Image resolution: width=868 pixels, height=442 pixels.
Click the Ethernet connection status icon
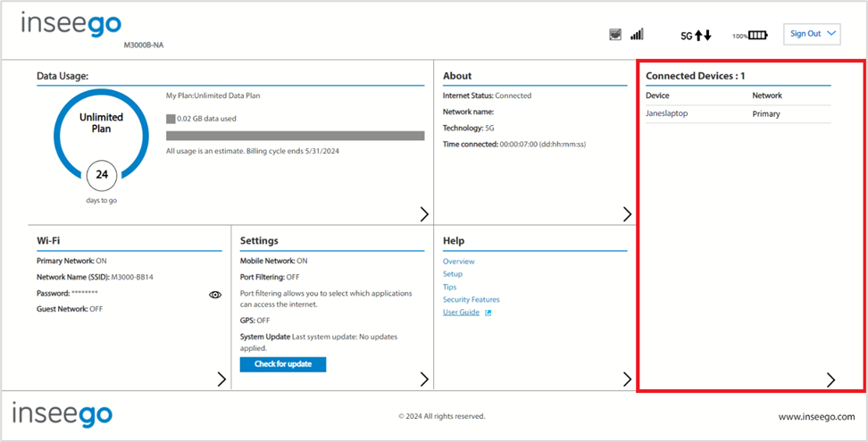(614, 34)
